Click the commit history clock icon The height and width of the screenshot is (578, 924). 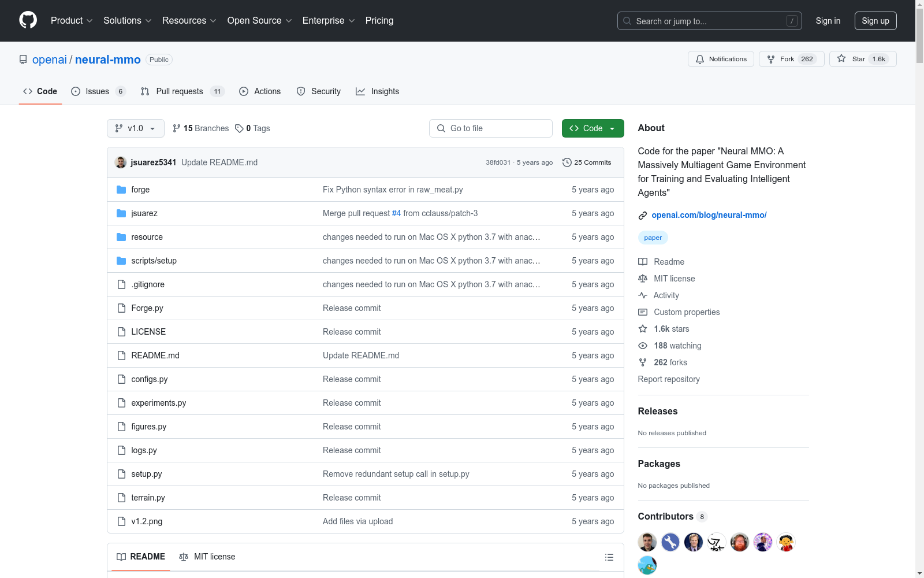click(567, 162)
